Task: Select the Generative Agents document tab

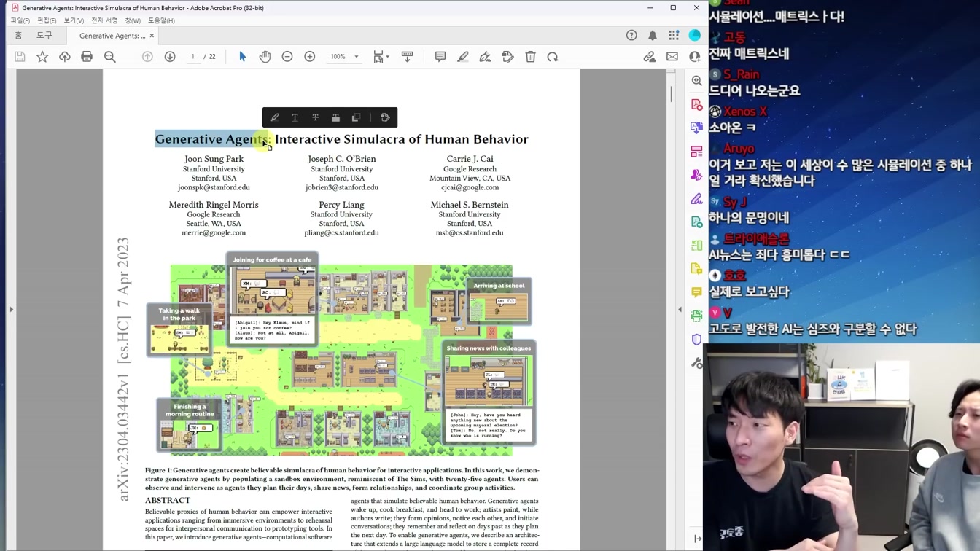Action: tap(112, 36)
